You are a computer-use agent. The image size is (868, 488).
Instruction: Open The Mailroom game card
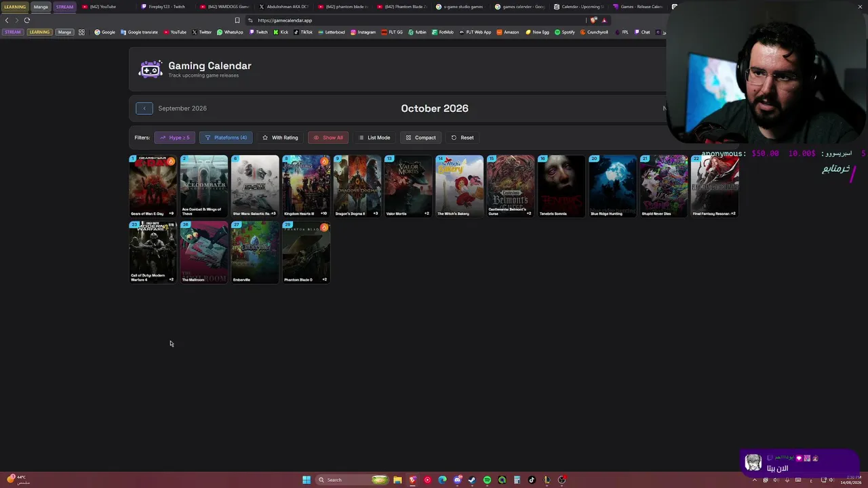coord(204,252)
